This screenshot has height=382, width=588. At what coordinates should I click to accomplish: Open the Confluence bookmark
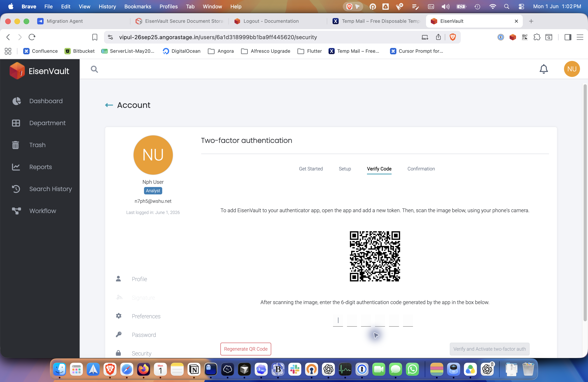click(41, 51)
